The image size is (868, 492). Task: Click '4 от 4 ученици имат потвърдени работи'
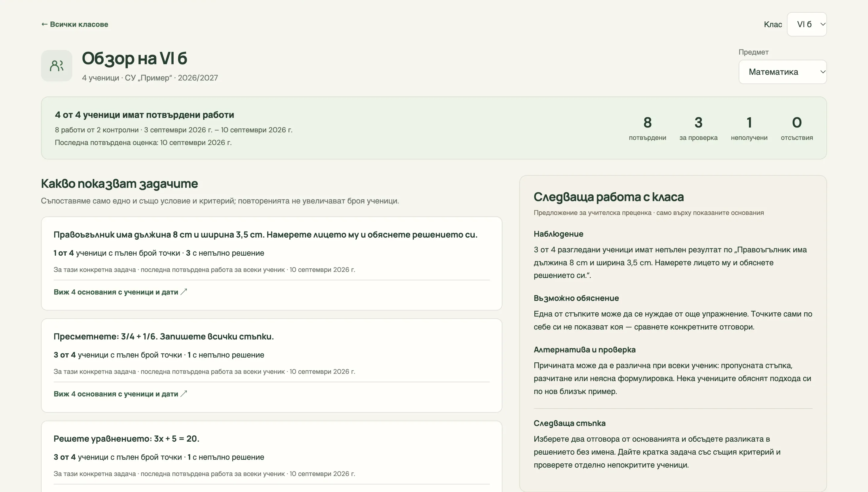point(145,115)
